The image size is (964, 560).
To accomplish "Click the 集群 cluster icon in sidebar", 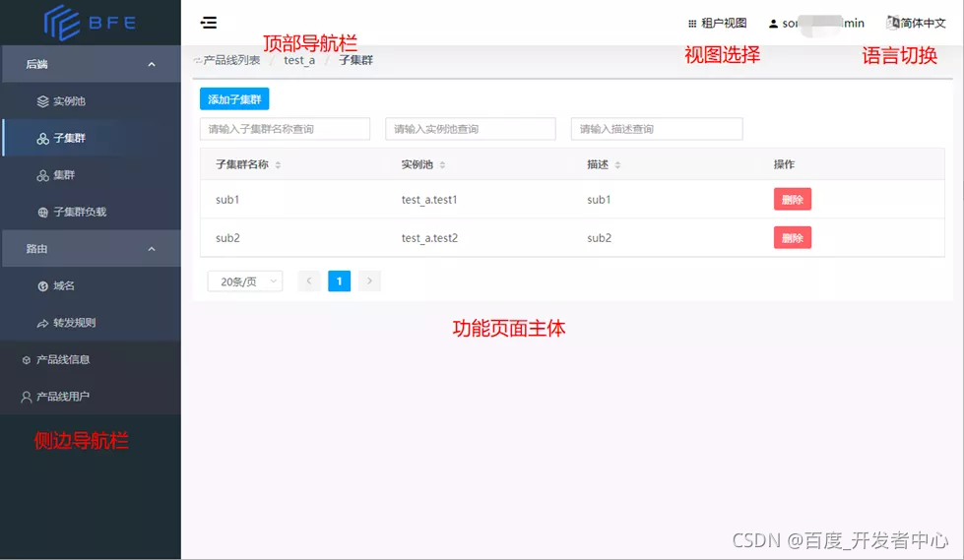I will [42, 175].
